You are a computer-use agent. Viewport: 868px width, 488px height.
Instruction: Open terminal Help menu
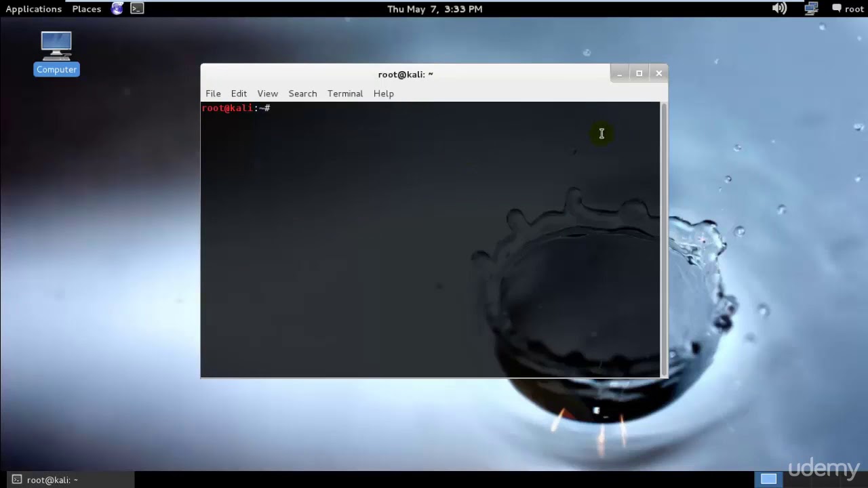[383, 94]
